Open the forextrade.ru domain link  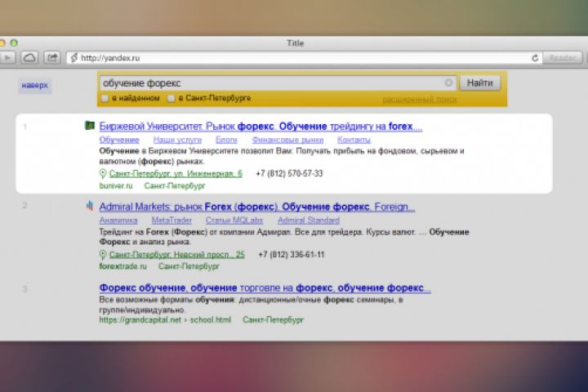pyautogui.click(x=123, y=266)
